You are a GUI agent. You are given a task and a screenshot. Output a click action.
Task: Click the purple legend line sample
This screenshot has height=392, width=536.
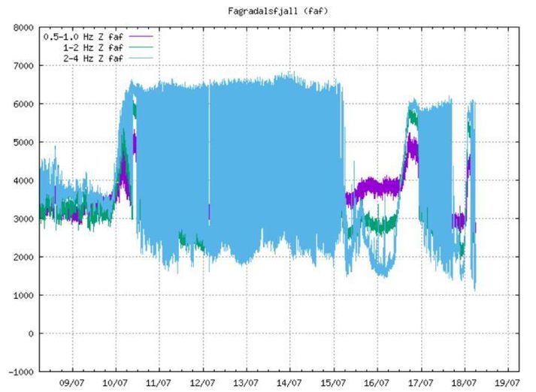[141, 36]
